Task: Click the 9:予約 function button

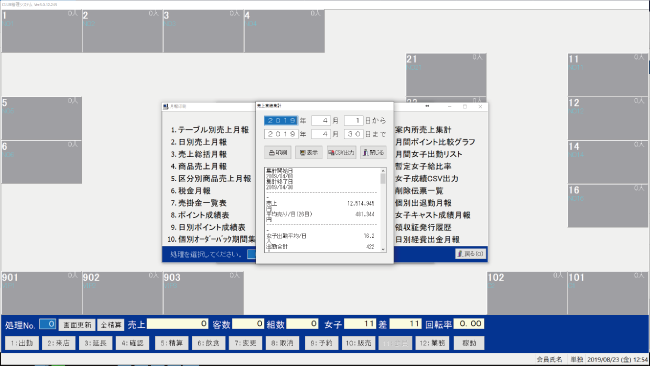Action: coord(322,343)
